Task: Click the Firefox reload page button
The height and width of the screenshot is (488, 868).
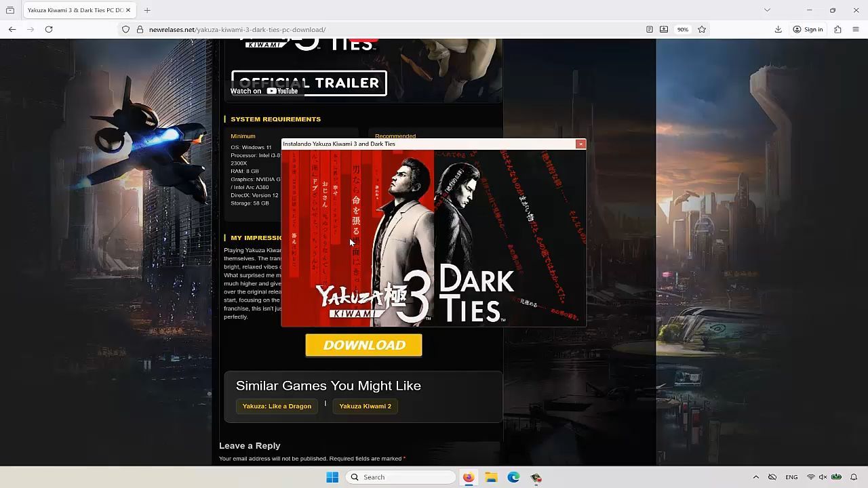Action: pos(49,29)
